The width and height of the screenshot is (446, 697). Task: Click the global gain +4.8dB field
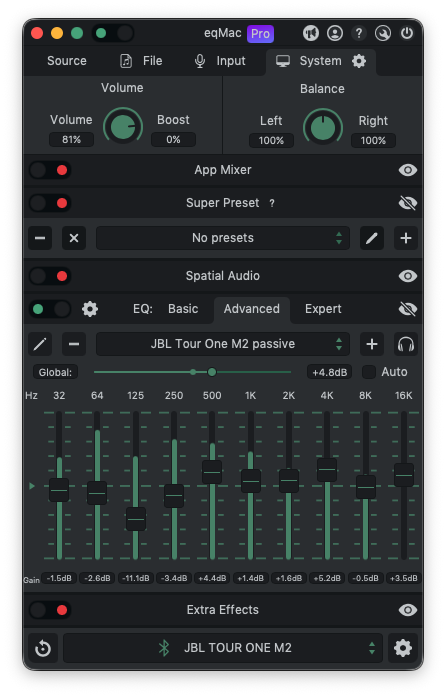(329, 372)
